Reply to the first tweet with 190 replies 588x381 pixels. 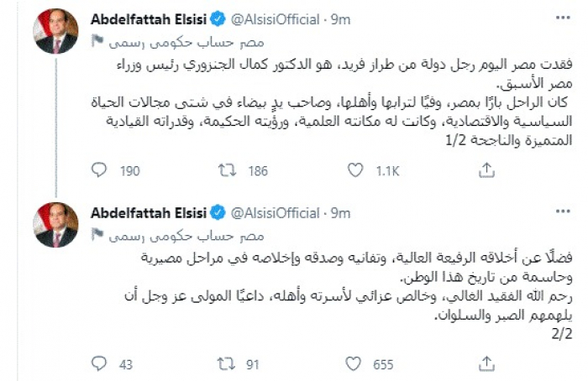(x=100, y=170)
